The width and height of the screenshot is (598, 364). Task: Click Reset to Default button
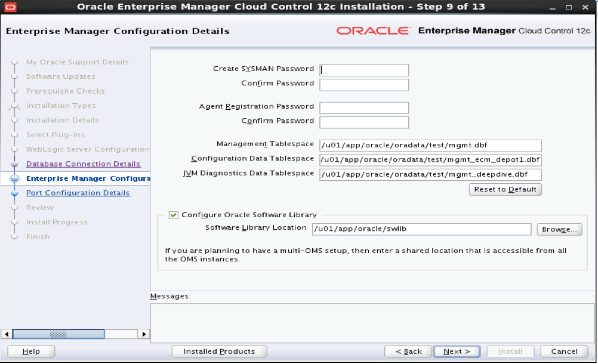coord(505,189)
